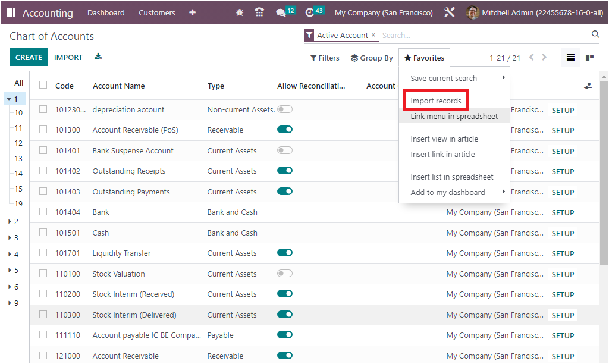Expand account group 3 in tree

click(x=10, y=237)
